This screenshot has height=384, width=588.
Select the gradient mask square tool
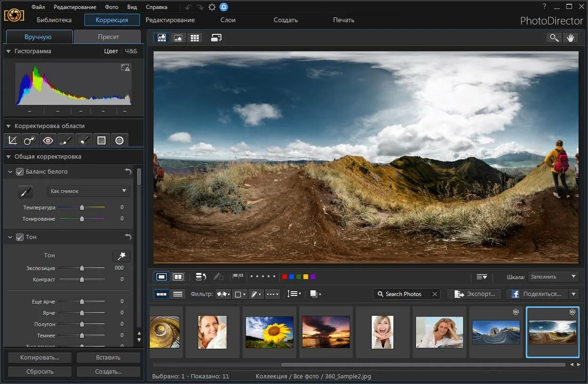101,140
